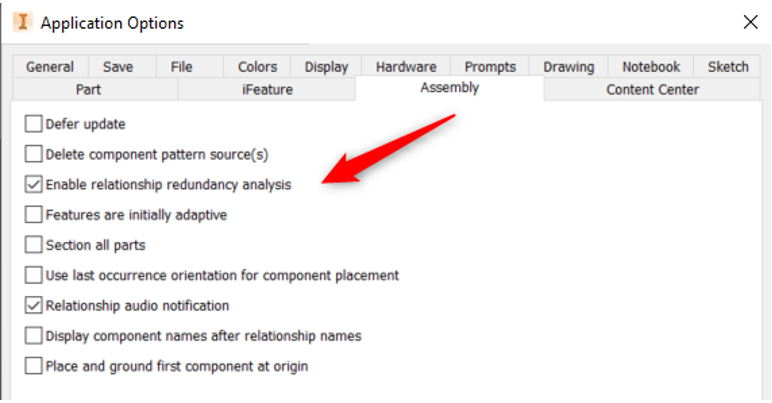Disable Relationship audio notification
The image size is (772, 403).
coord(33,306)
